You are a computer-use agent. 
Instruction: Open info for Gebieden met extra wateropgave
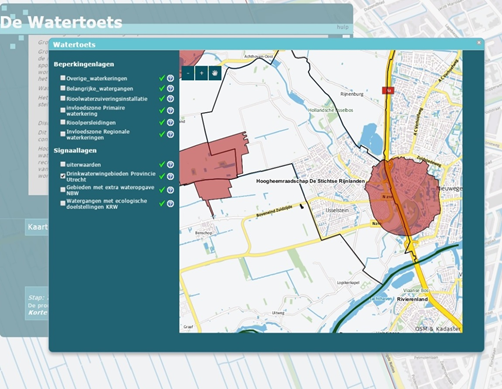(x=170, y=190)
